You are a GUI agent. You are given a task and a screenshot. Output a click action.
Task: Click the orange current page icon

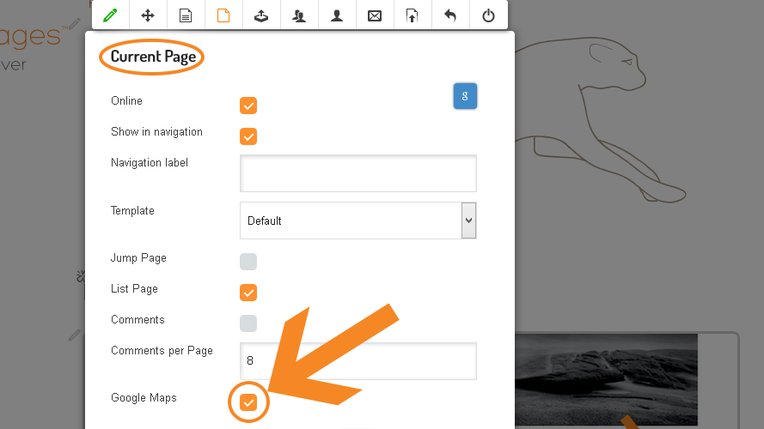click(223, 15)
